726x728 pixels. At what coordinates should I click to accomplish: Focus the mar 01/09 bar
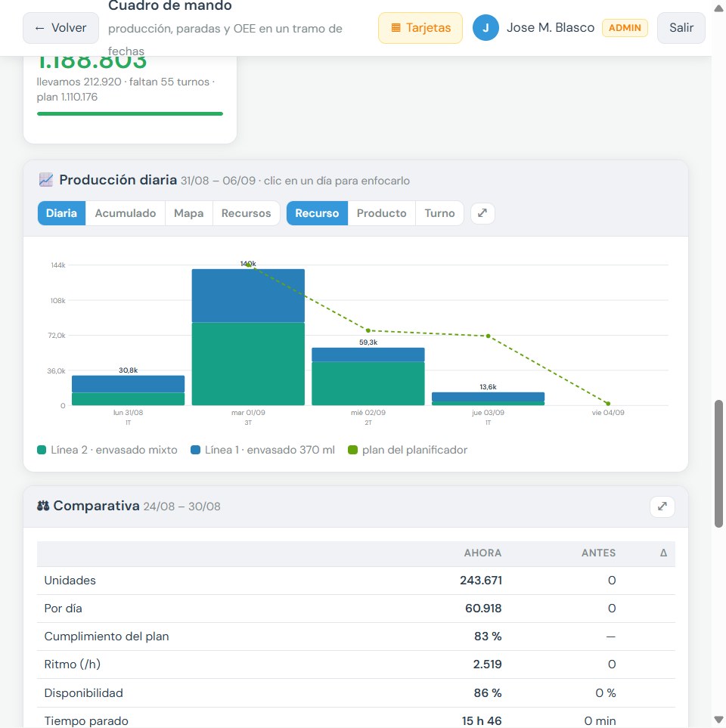click(x=248, y=337)
